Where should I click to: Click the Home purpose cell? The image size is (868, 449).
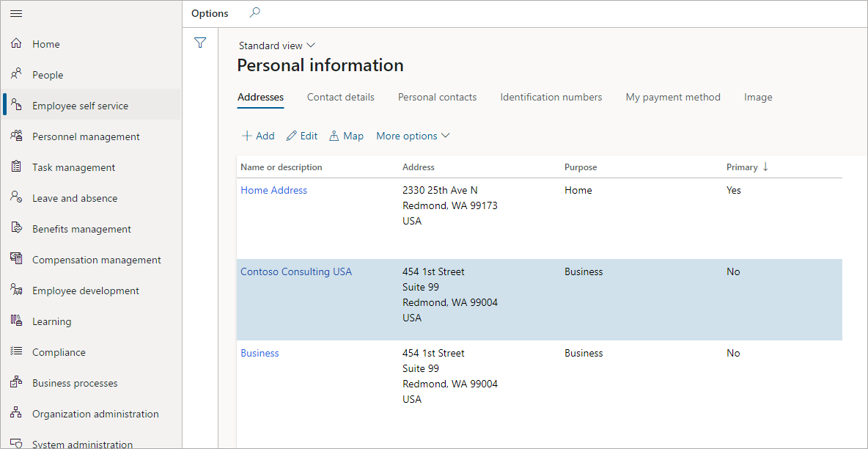click(578, 190)
